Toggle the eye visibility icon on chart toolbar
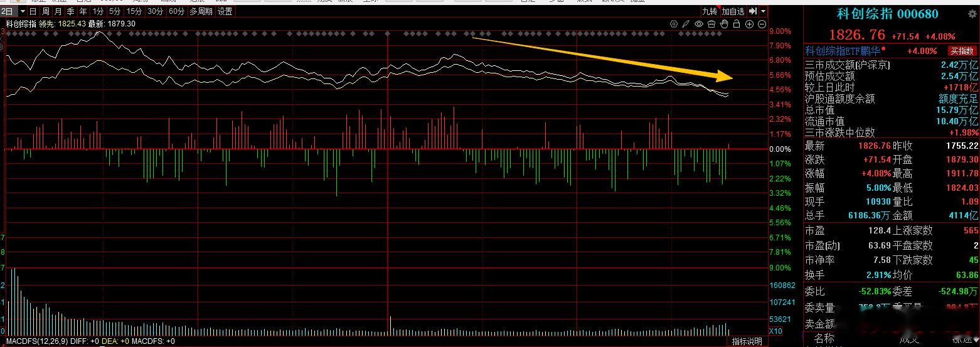The image size is (980, 347). tap(699, 24)
